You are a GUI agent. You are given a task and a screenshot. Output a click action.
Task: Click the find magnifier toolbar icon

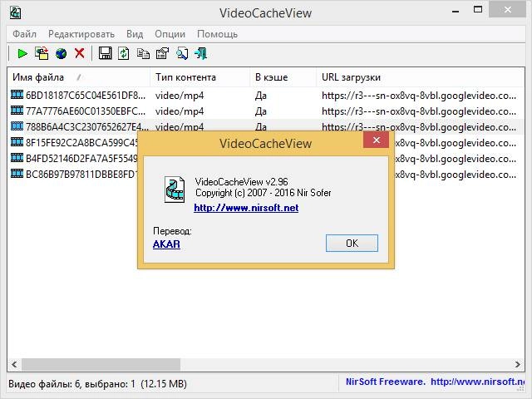(x=182, y=53)
